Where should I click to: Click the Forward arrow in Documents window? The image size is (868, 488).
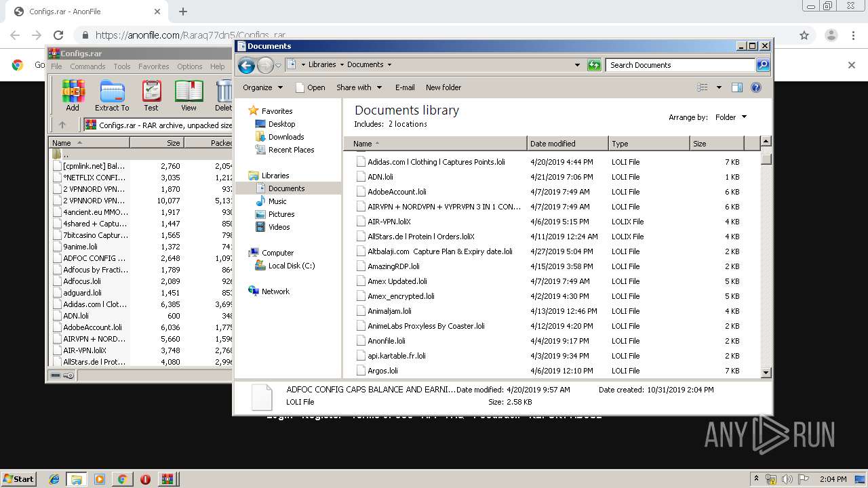(x=265, y=65)
